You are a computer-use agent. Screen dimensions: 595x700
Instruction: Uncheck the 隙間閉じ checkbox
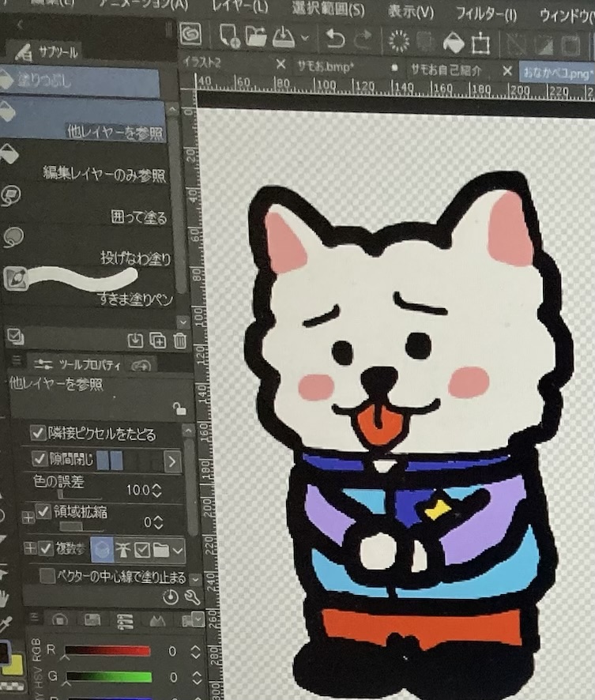coord(40,458)
